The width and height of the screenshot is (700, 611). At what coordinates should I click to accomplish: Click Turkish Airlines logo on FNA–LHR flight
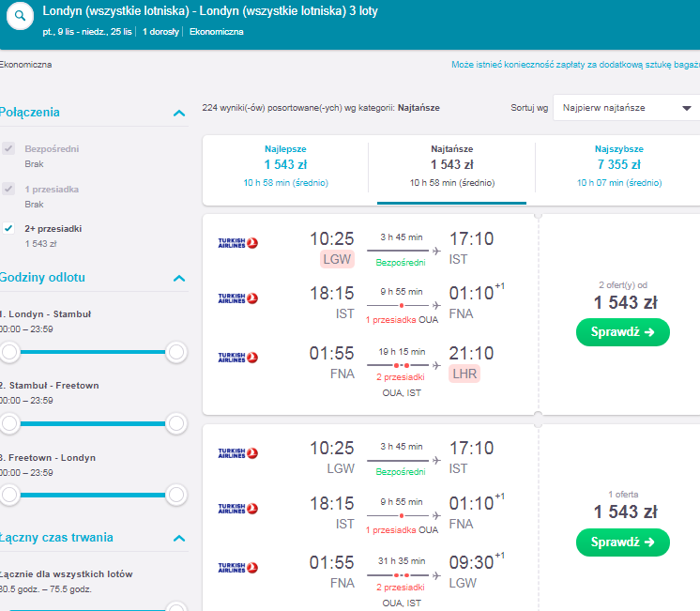coord(238,358)
